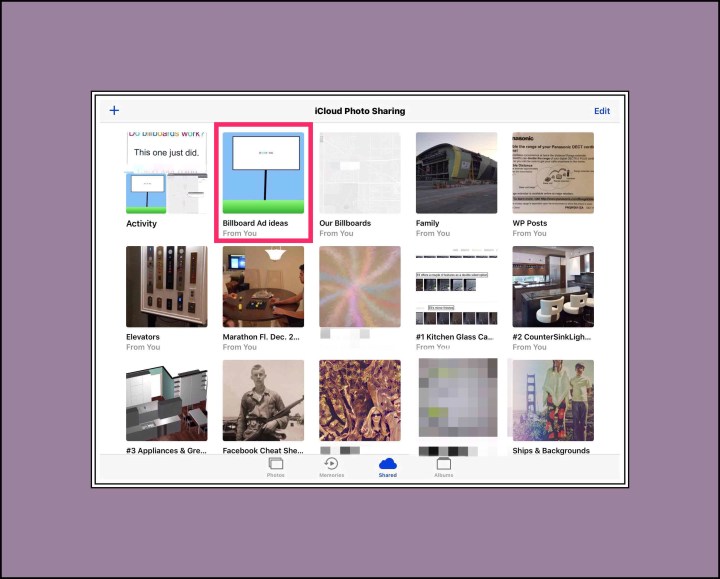Screen dimensions: 720x579
Task: Open the Elevators album
Action: [166, 287]
